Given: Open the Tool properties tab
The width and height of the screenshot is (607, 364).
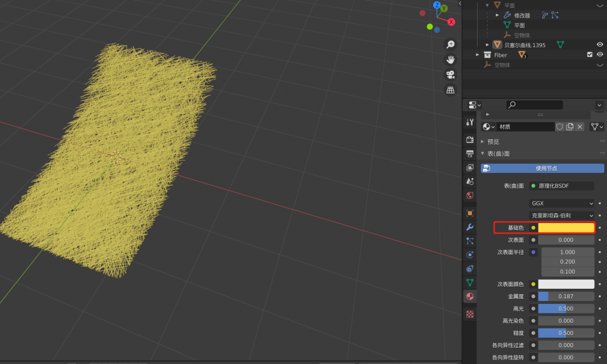Looking at the screenshot, I should (x=470, y=122).
